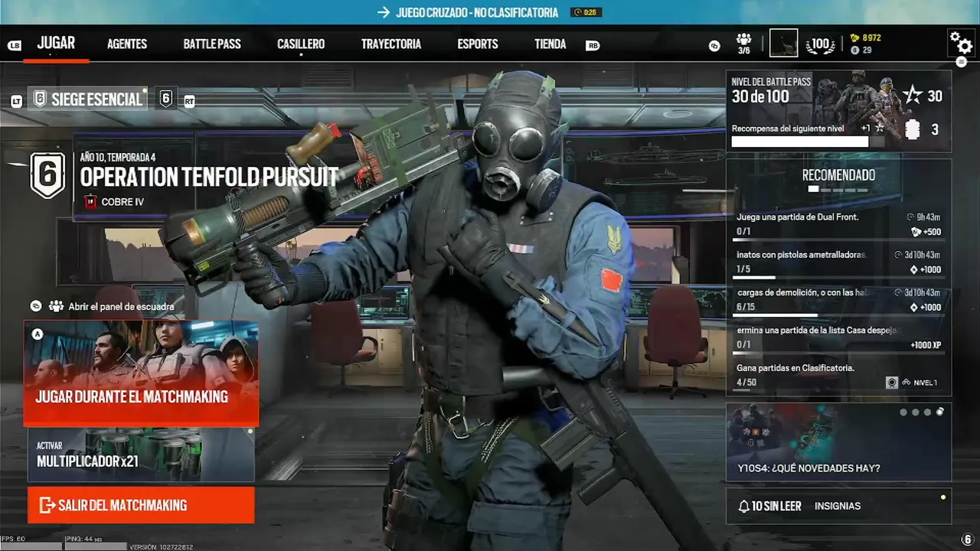Click the renown reward icon beside +500

(916, 232)
